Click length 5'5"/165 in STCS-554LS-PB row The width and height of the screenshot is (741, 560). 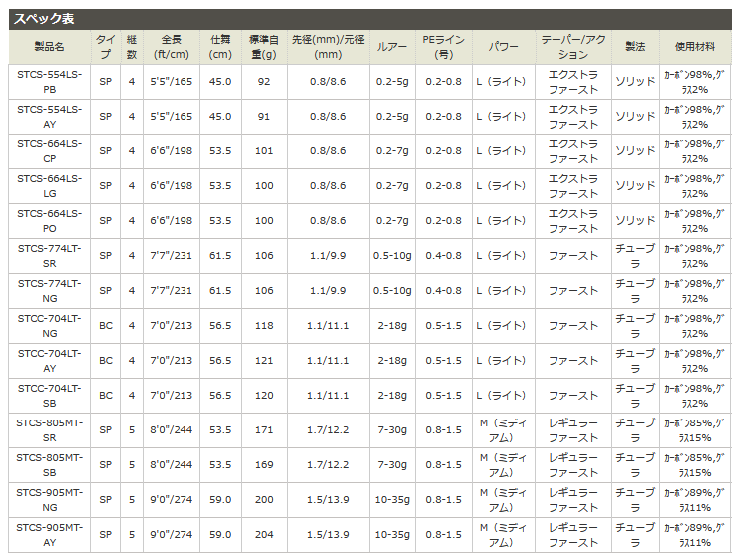(172, 82)
